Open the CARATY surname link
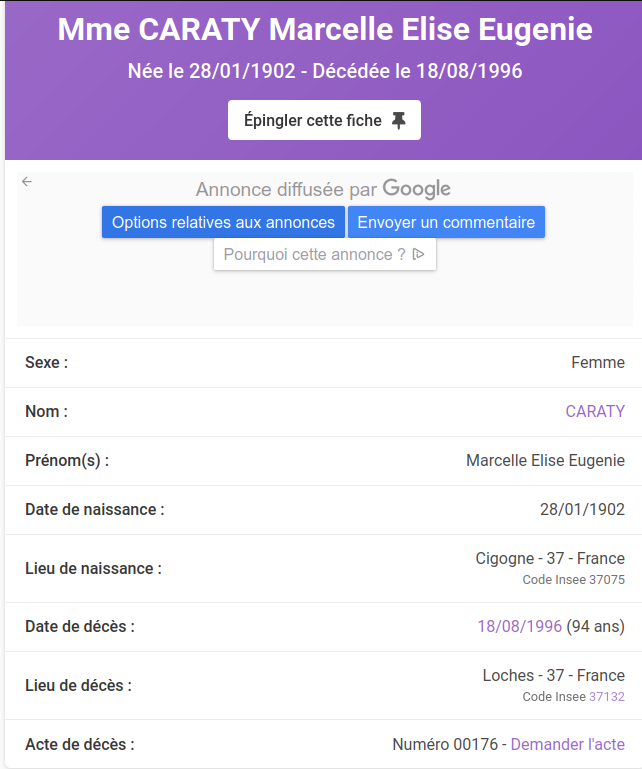 click(x=595, y=411)
